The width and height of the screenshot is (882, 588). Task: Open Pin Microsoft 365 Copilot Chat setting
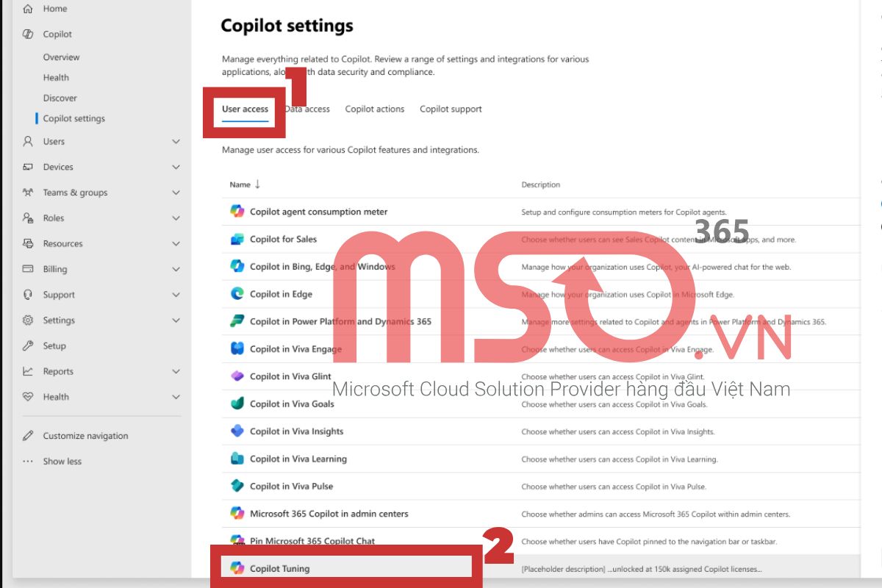tap(312, 541)
